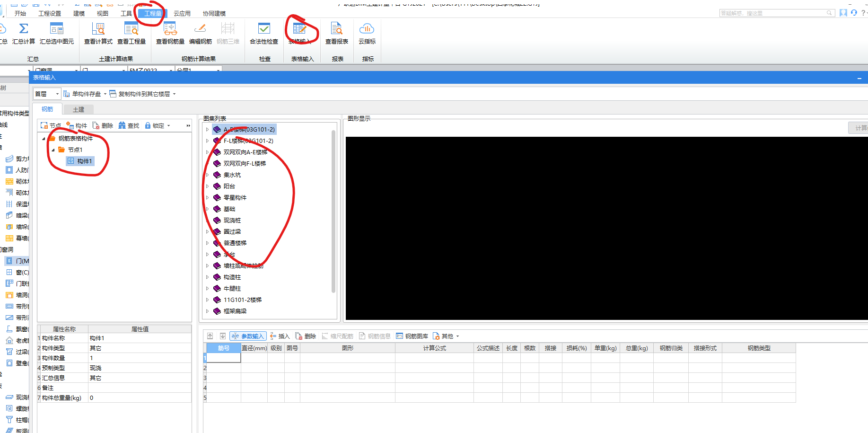Minimize the 表格输入 dialog
Viewport: 868px width, 433px height.
tap(859, 78)
